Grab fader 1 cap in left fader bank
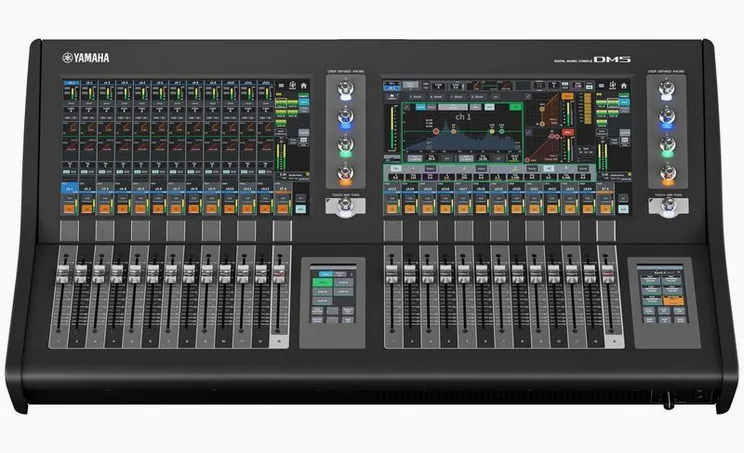This screenshot has width=744, height=453. 63,274
